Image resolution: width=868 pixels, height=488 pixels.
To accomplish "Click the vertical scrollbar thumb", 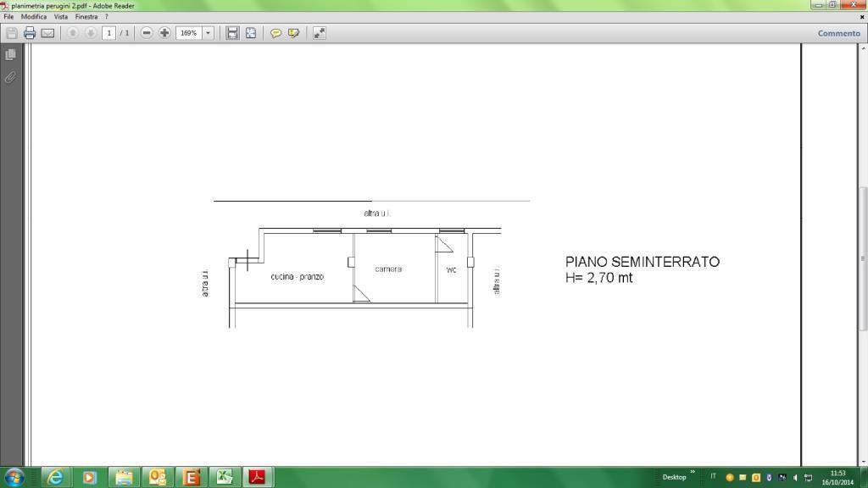I will tap(863, 258).
